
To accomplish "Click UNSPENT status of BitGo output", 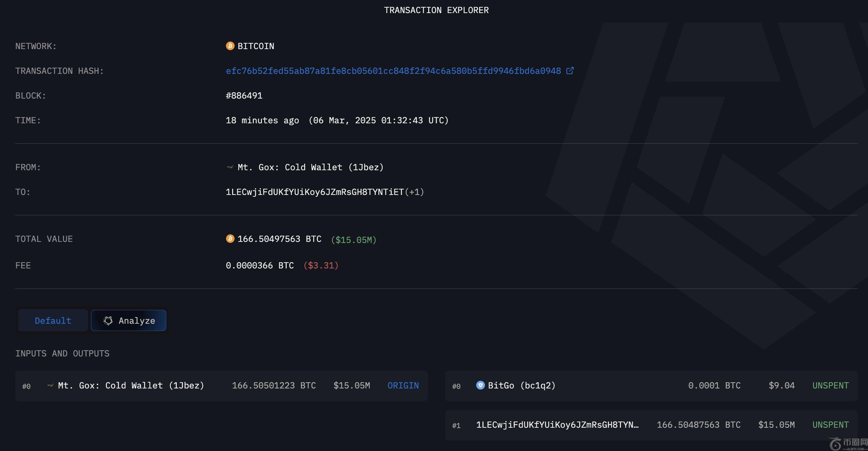I will 830,386.
